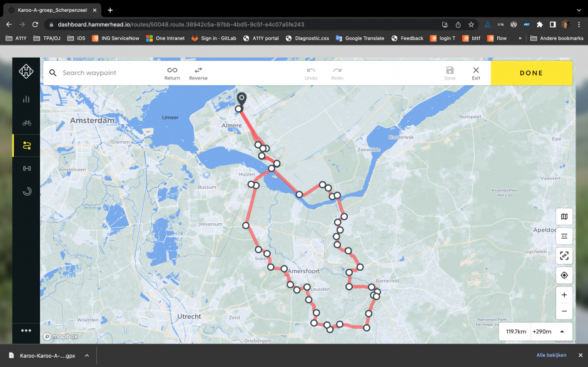Open the dumbbell workouts icon in sidebar

(x=26, y=168)
